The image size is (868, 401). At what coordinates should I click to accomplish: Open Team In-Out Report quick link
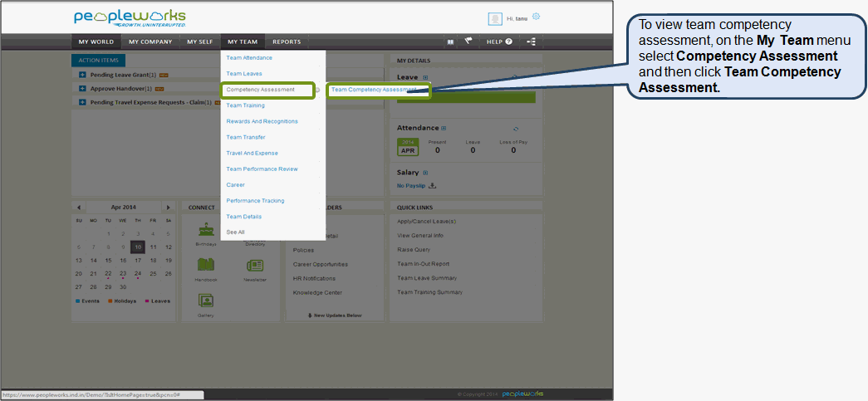424,264
